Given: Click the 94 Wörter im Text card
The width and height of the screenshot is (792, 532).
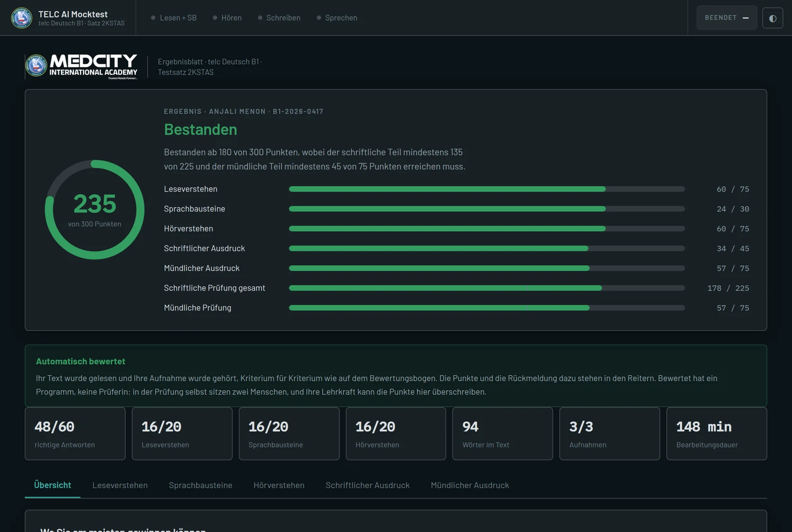Looking at the screenshot, I should coord(502,434).
